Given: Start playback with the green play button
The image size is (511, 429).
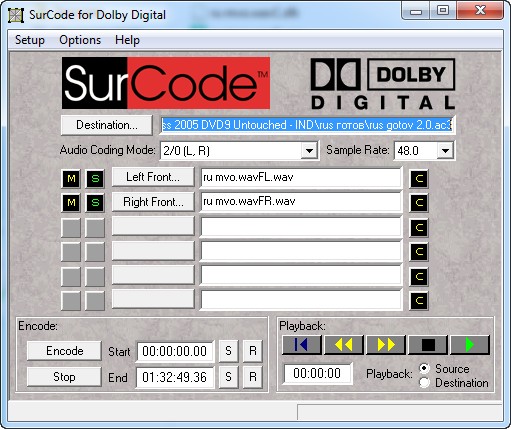Looking at the screenshot, I should click(x=470, y=345).
